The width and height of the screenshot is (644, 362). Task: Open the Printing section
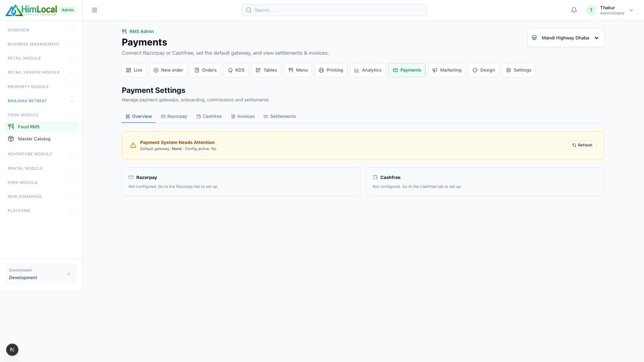point(331,70)
